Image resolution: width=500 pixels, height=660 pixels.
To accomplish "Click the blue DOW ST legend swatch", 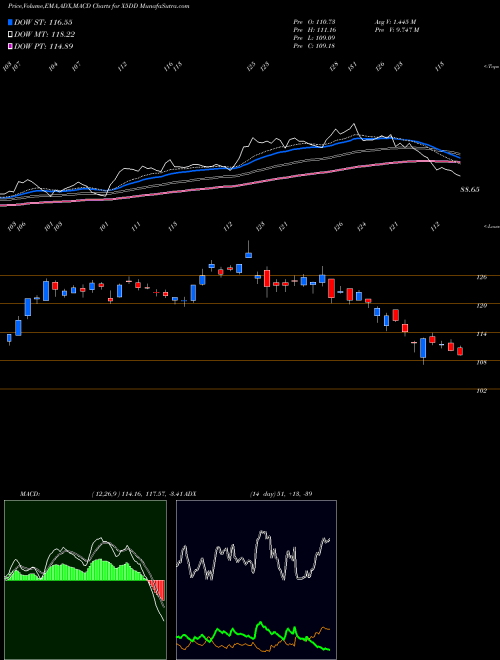I will click(11, 22).
